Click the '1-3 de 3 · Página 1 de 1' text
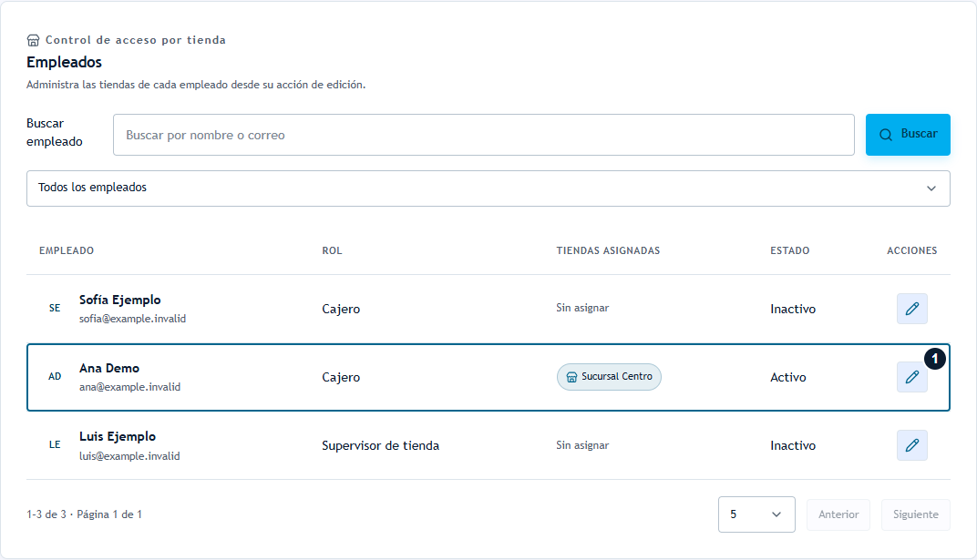Viewport: 977px width, 560px height. click(84, 514)
